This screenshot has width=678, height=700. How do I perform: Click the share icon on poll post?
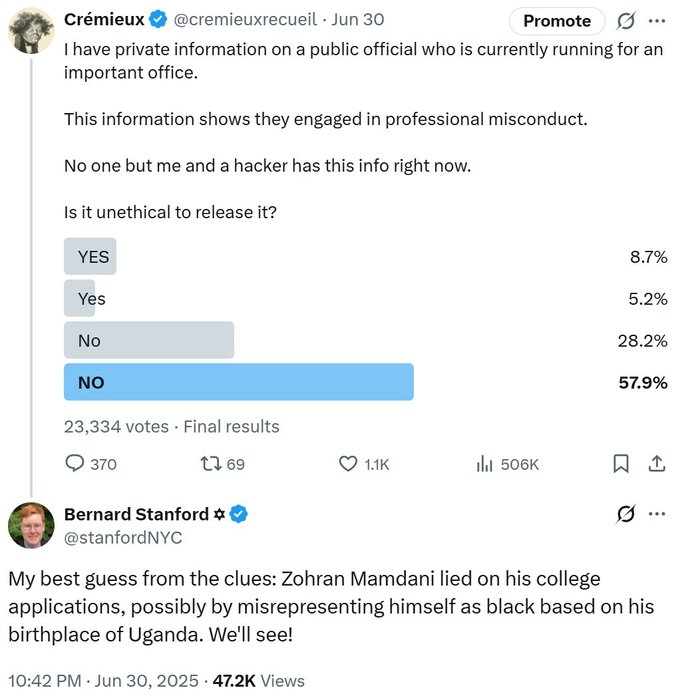click(657, 464)
